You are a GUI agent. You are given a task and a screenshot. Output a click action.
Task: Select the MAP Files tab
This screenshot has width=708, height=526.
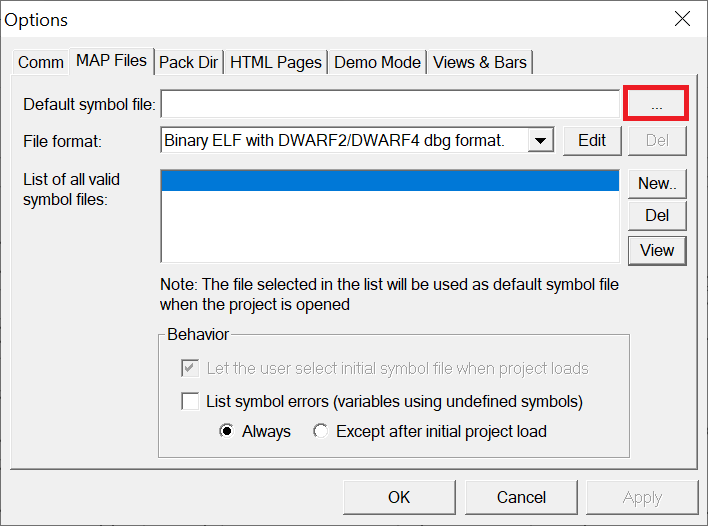(x=111, y=61)
